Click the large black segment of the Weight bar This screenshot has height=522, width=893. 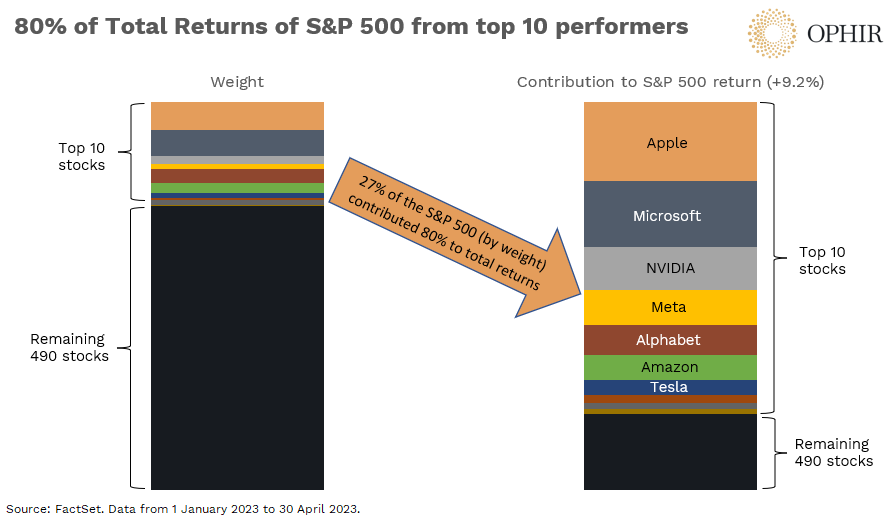point(237,345)
